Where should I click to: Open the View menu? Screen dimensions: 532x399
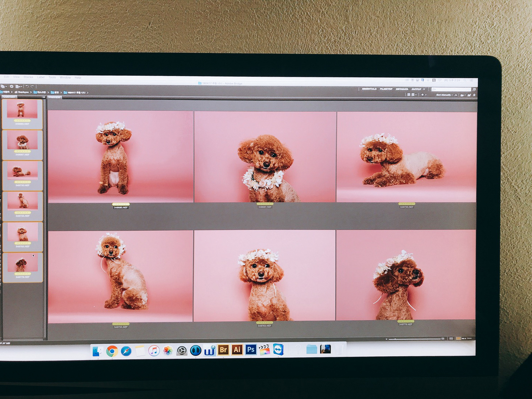[16, 77]
